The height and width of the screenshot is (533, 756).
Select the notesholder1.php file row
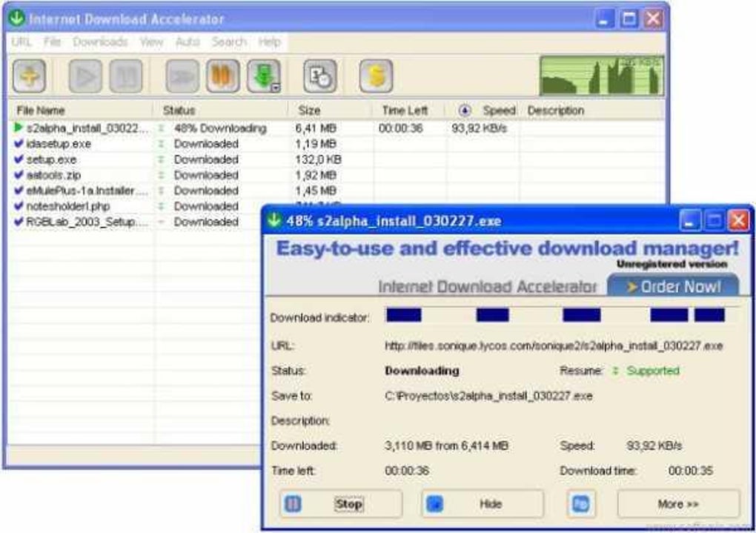(136, 206)
